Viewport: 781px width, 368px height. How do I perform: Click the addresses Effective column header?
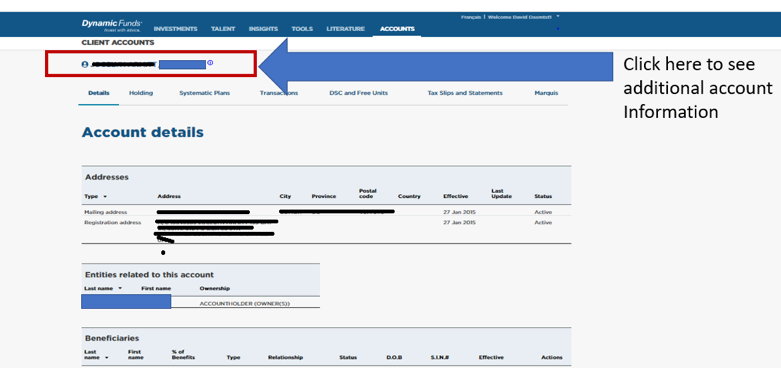click(455, 197)
